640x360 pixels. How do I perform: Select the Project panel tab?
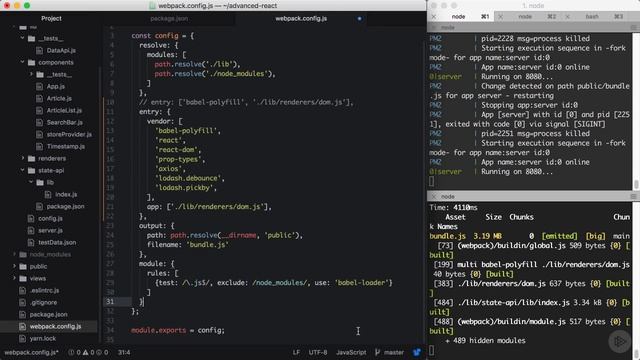51,18
